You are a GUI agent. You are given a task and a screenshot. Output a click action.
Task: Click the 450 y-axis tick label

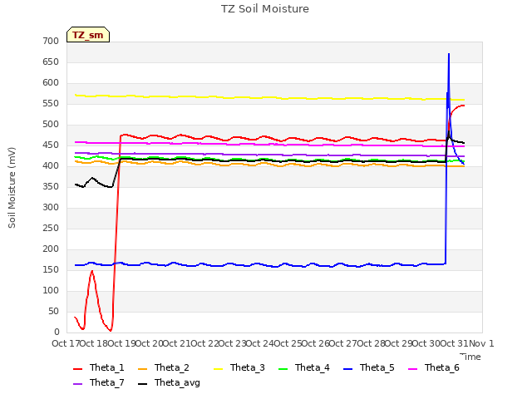click(51, 145)
